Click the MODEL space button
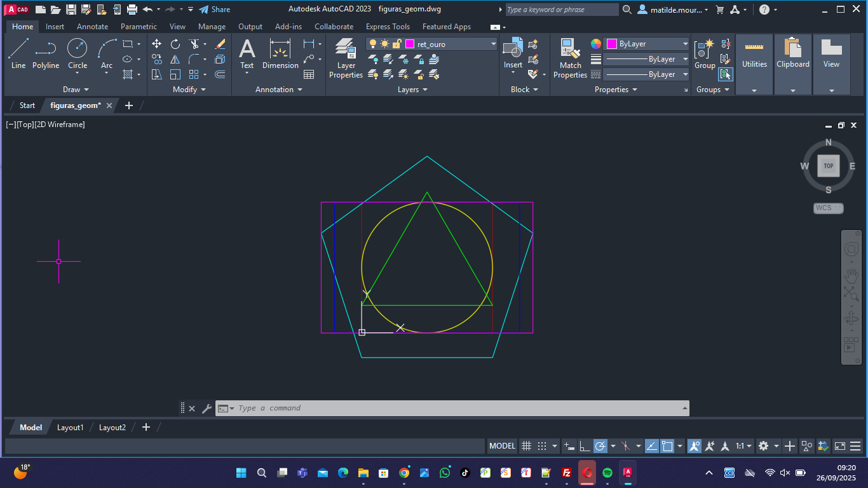The height and width of the screenshot is (488, 868). (x=502, y=446)
